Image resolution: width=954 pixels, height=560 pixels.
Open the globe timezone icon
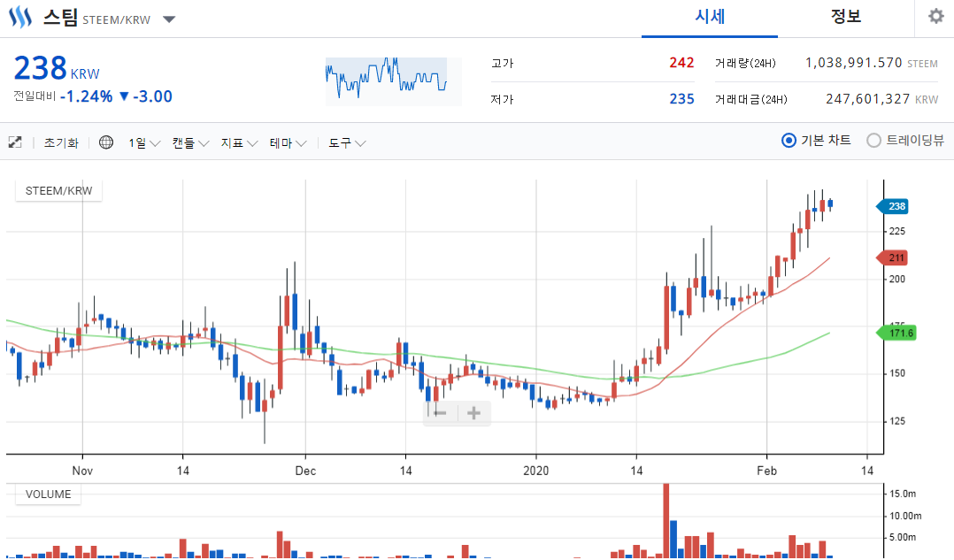106,142
